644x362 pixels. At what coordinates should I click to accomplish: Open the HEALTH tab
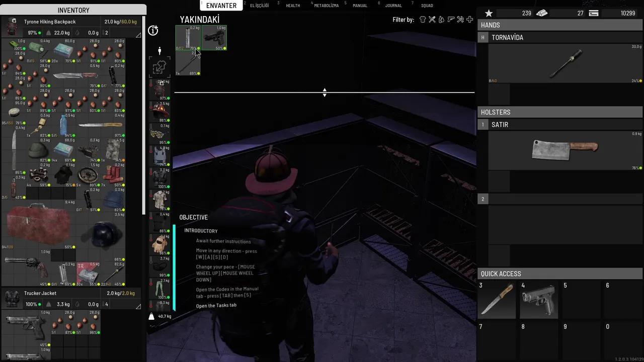point(293,6)
